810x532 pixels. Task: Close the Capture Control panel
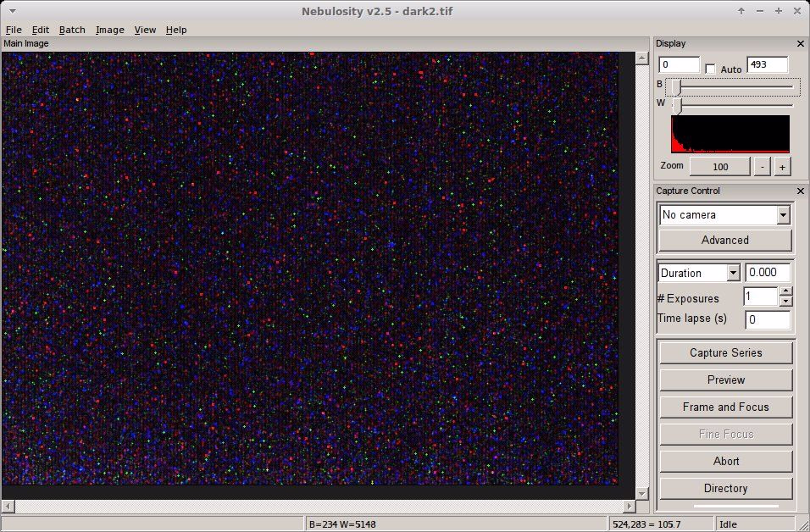[801, 191]
